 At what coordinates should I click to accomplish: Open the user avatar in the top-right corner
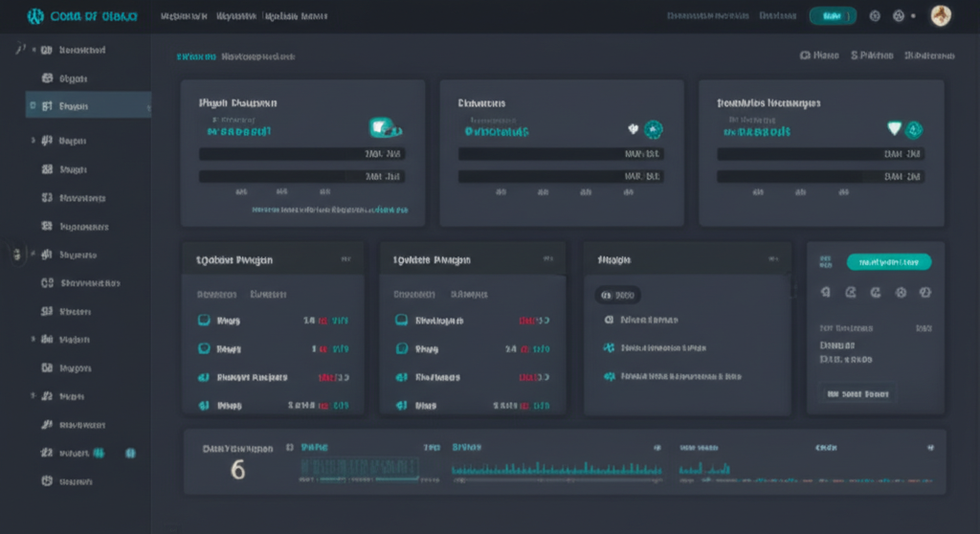(x=941, y=15)
